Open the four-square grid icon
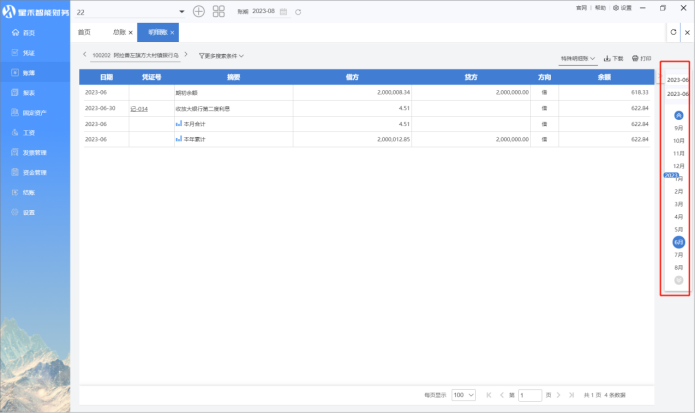 (219, 11)
